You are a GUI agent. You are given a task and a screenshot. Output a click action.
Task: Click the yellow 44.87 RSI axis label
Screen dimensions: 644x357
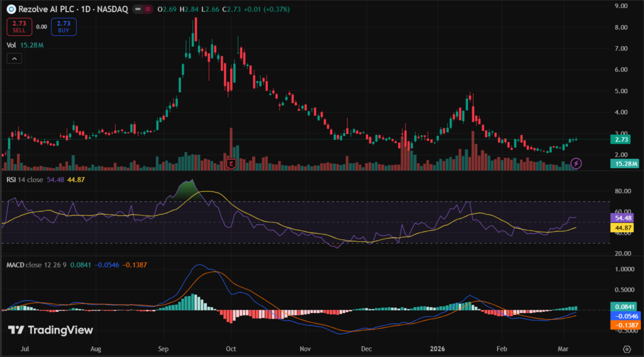tap(624, 228)
